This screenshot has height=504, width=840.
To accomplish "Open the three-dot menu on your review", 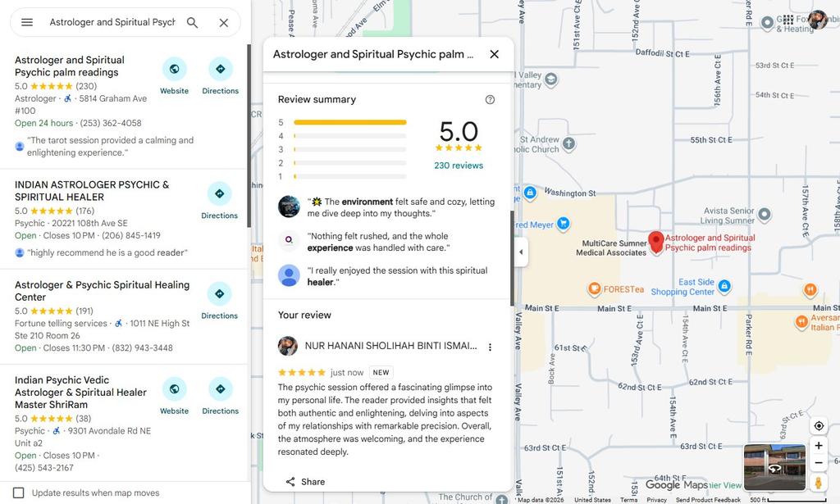I will pyautogui.click(x=490, y=347).
